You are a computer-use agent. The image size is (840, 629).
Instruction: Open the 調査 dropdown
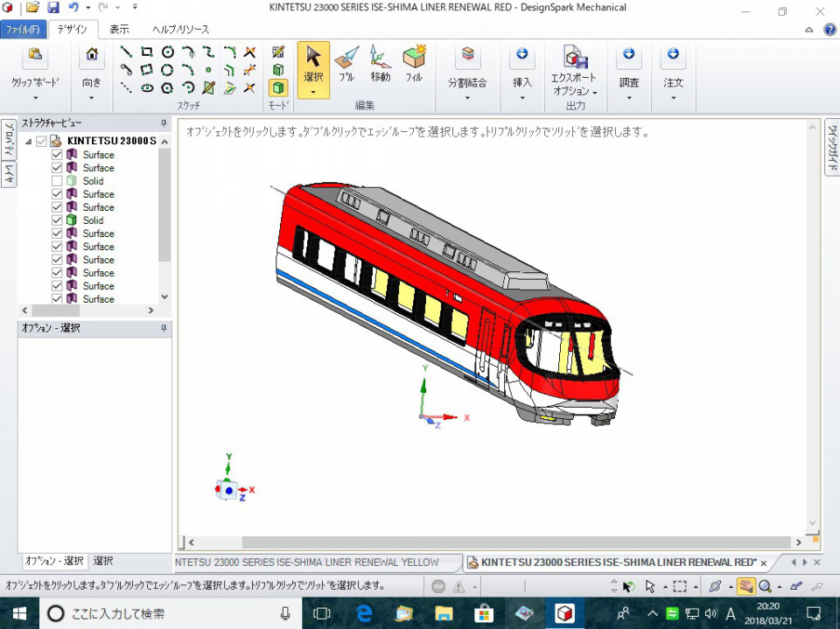tap(629, 98)
